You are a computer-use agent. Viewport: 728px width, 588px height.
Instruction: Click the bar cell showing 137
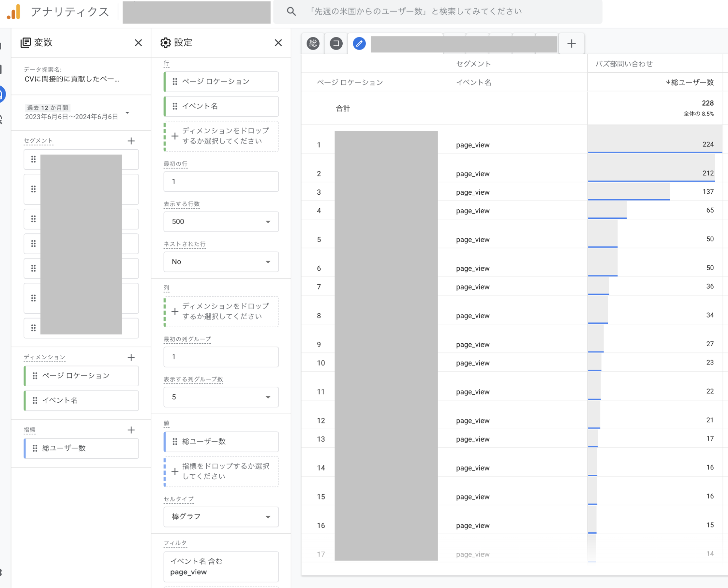pyautogui.click(x=655, y=192)
